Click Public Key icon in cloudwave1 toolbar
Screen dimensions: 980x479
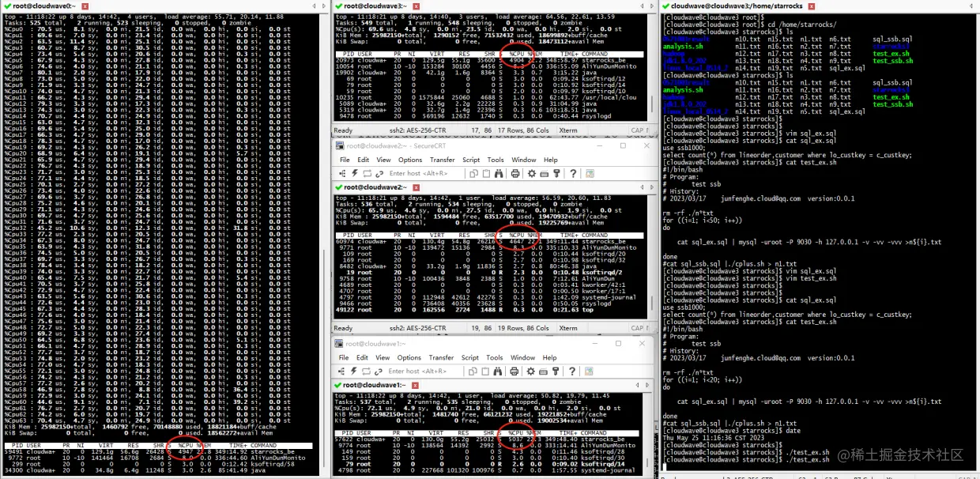(556, 371)
